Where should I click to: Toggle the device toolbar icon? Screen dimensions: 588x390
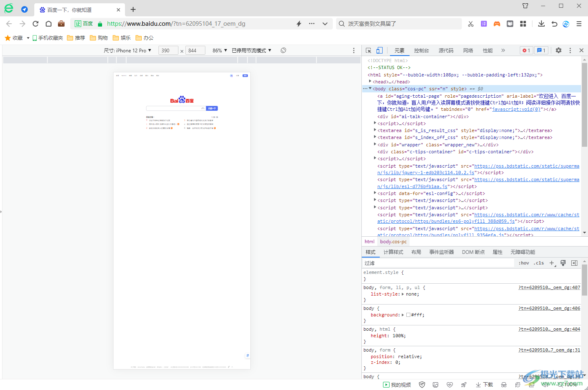point(379,50)
